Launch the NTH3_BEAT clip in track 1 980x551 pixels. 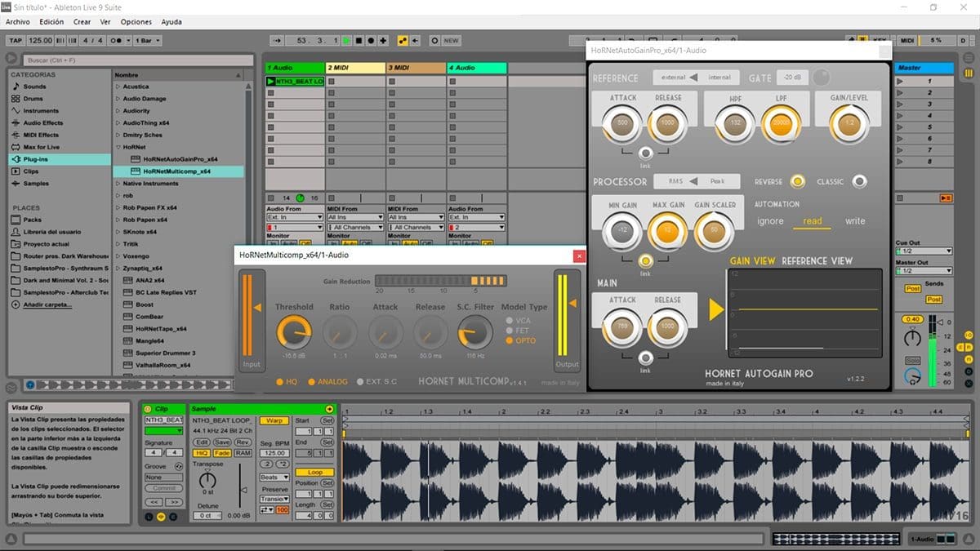point(271,82)
